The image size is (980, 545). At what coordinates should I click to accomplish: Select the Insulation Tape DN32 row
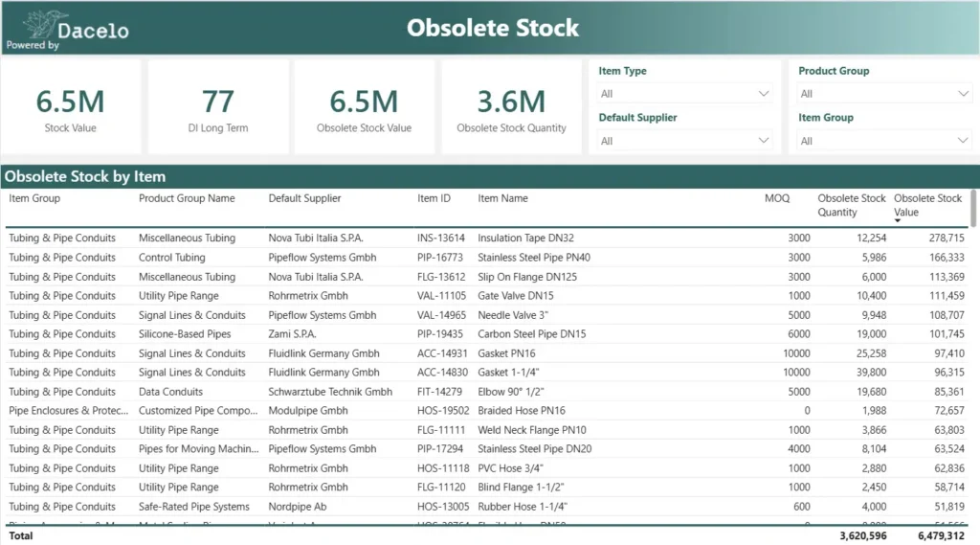tap(525, 238)
